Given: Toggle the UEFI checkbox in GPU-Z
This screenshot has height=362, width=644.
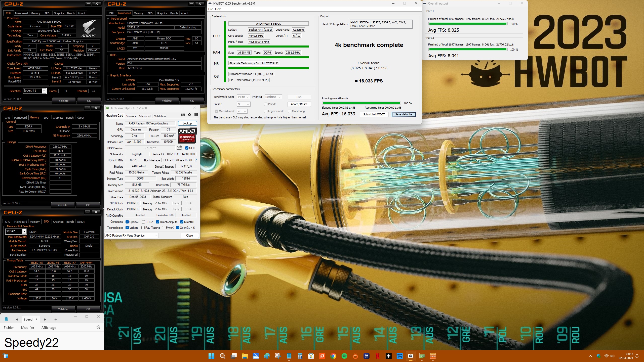Looking at the screenshot, I should [x=187, y=148].
